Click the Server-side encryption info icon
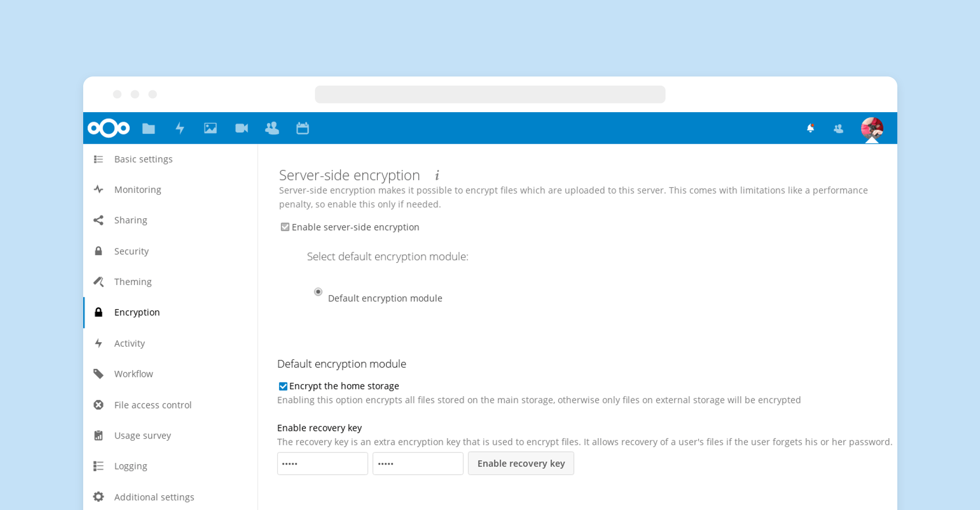 [437, 175]
